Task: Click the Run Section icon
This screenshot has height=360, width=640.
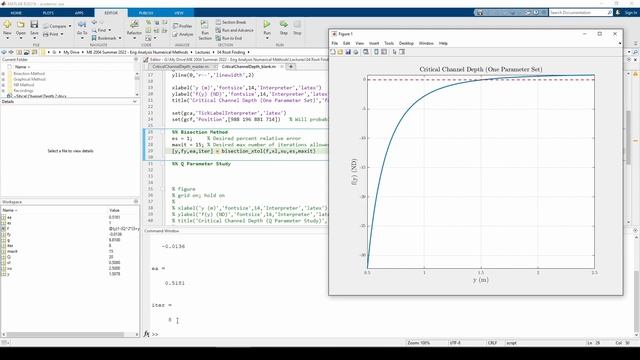Action: [x=204, y=25]
